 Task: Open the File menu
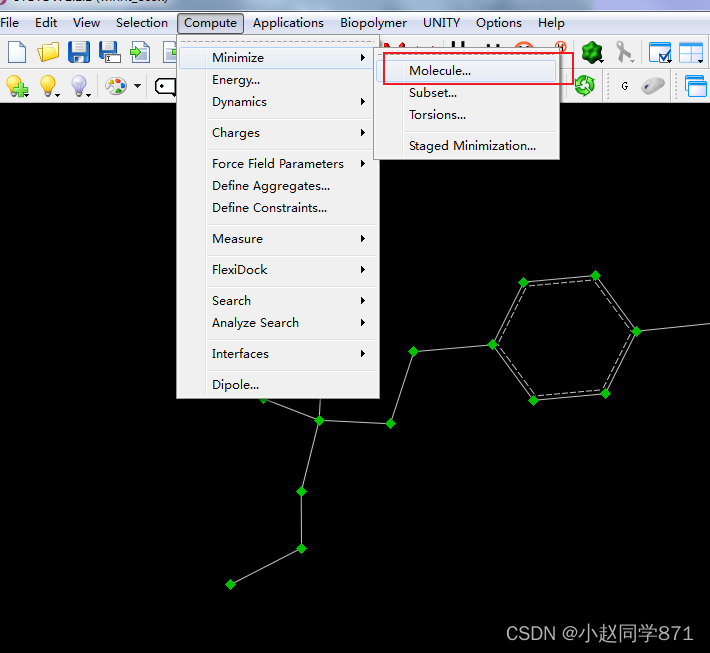click(10, 23)
